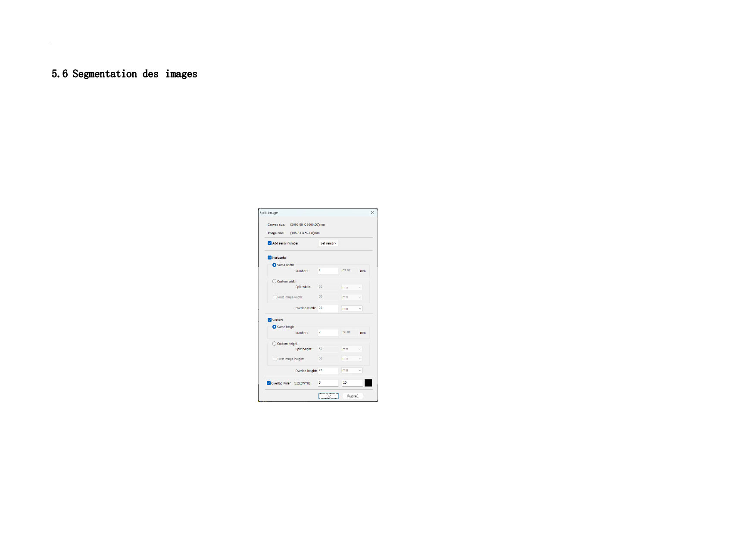Select the Same width radio option
This screenshot has height=534, width=756.
point(275,265)
